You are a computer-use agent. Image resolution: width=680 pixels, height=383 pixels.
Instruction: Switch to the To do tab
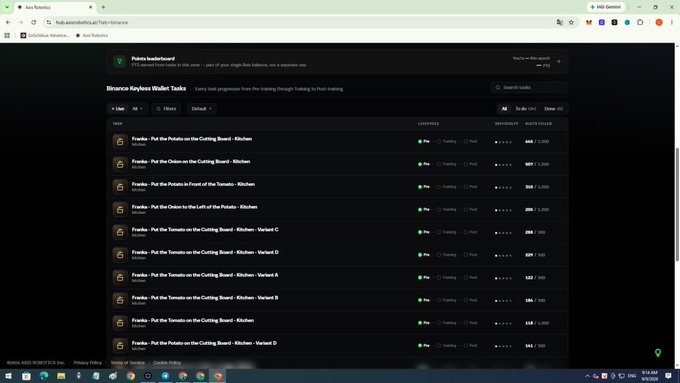click(525, 109)
